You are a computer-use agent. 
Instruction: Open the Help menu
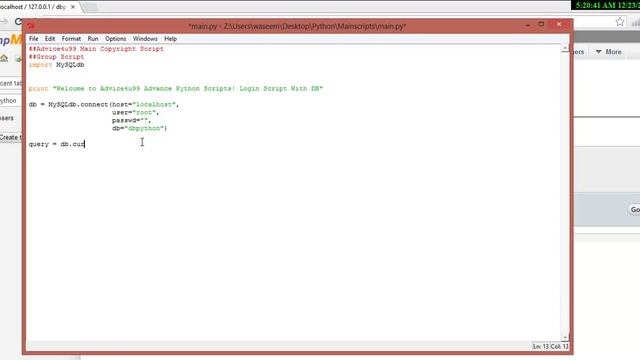pyautogui.click(x=171, y=39)
